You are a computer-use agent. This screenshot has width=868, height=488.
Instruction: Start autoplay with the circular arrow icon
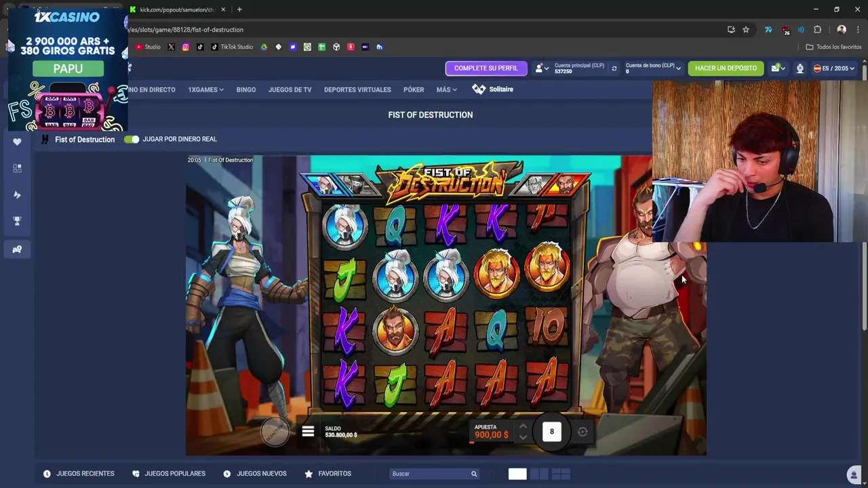click(x=583, y=432)
